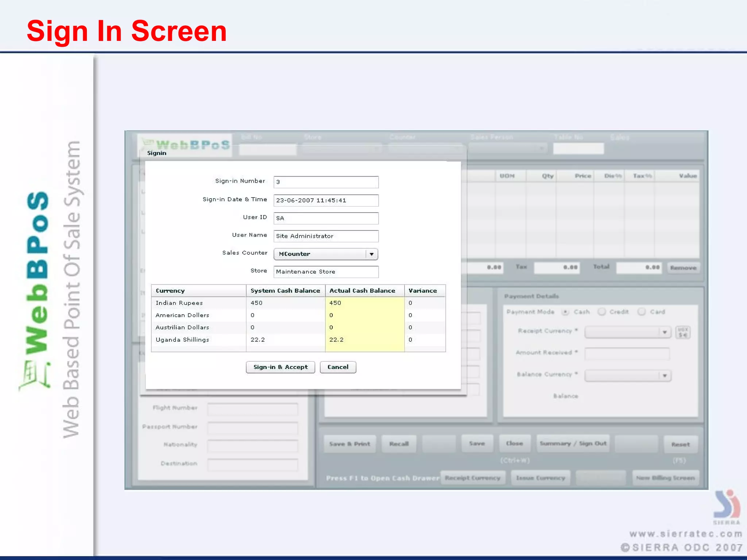
Task: Click the Nationality field
Action: click(252, 446)
